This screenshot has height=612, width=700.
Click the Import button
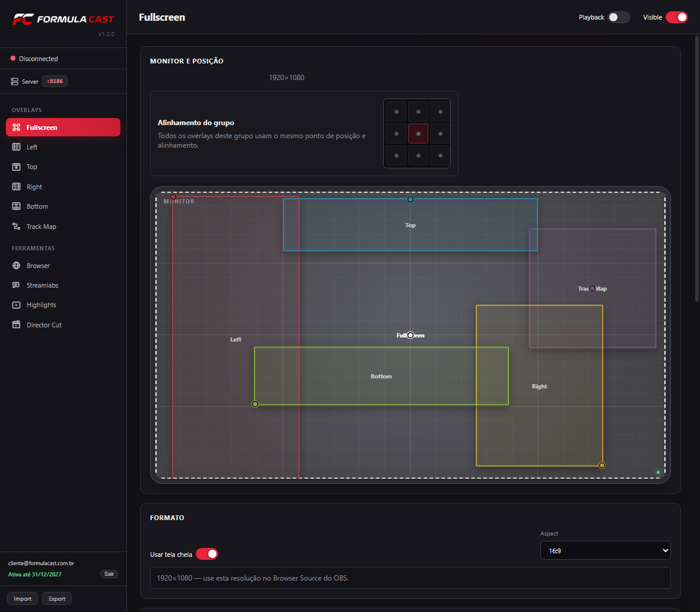point(23,598)
